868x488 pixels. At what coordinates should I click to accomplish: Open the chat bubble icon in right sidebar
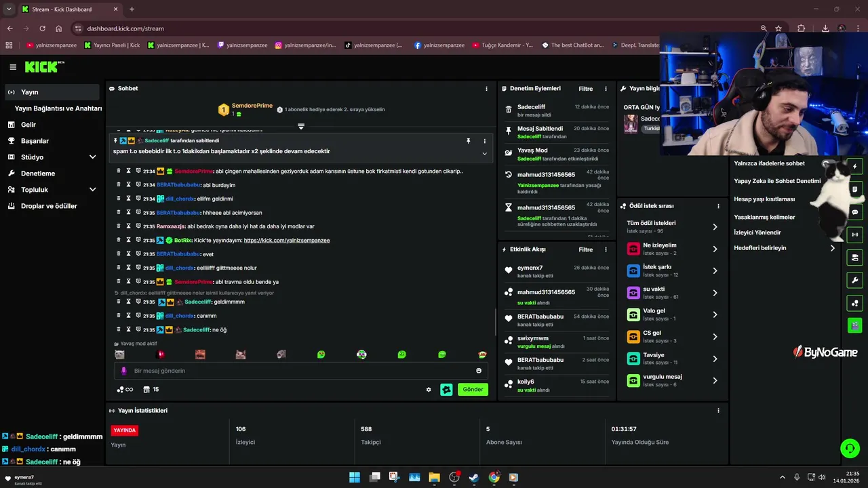click(x=854, y=212)
